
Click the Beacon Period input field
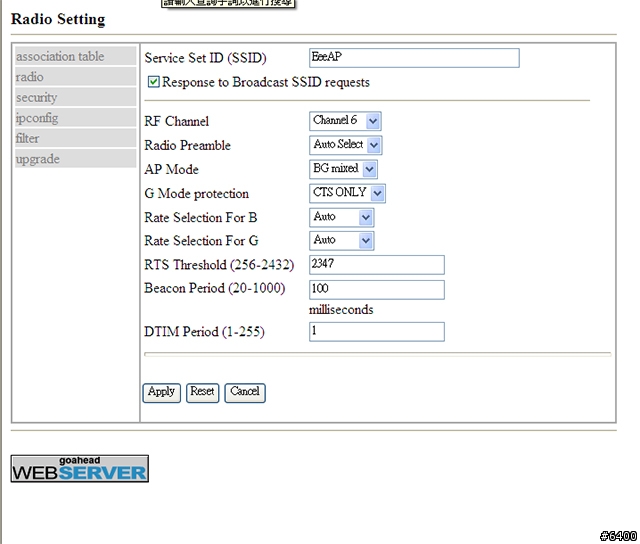coord(377,289)
